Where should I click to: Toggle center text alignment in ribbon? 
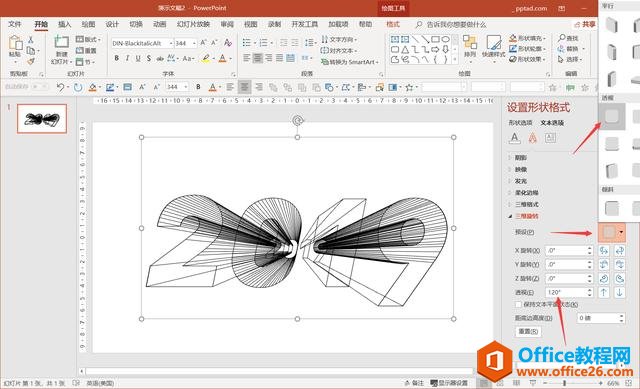click(x=258, y=58)
